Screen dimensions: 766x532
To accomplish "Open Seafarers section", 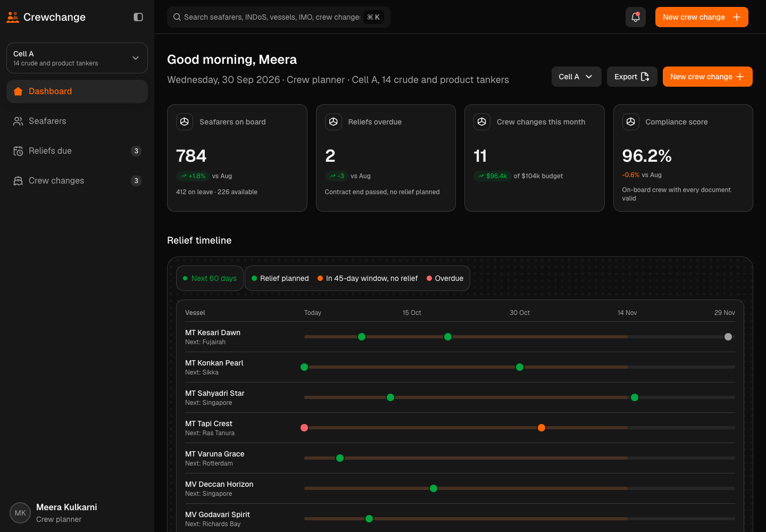I will coord(77,121).
